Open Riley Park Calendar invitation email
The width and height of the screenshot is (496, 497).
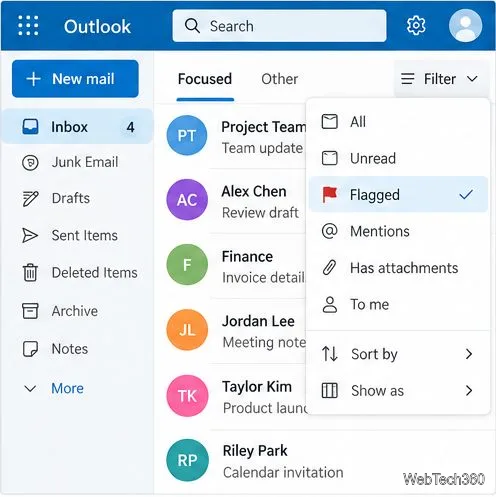(x=325, y=461)
